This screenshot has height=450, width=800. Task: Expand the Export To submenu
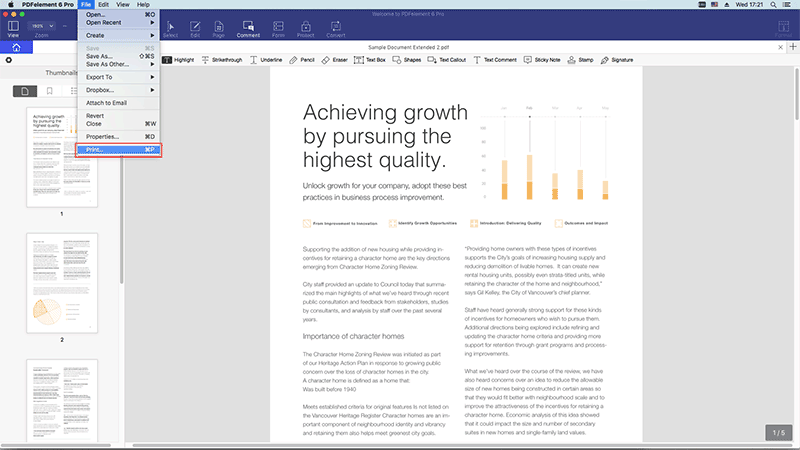tap(119, 77)
